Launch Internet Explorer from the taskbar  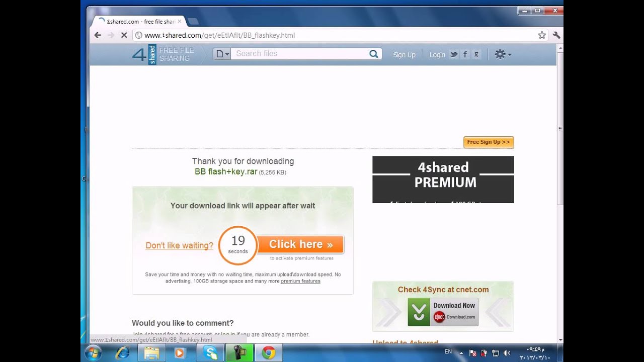tap(122, 353)
